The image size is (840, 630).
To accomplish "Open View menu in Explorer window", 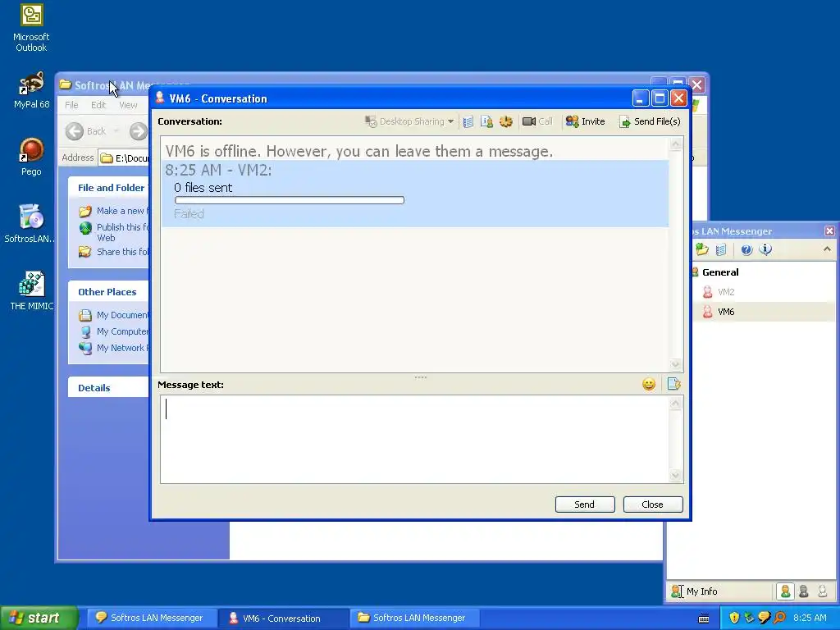I will 128,105.
